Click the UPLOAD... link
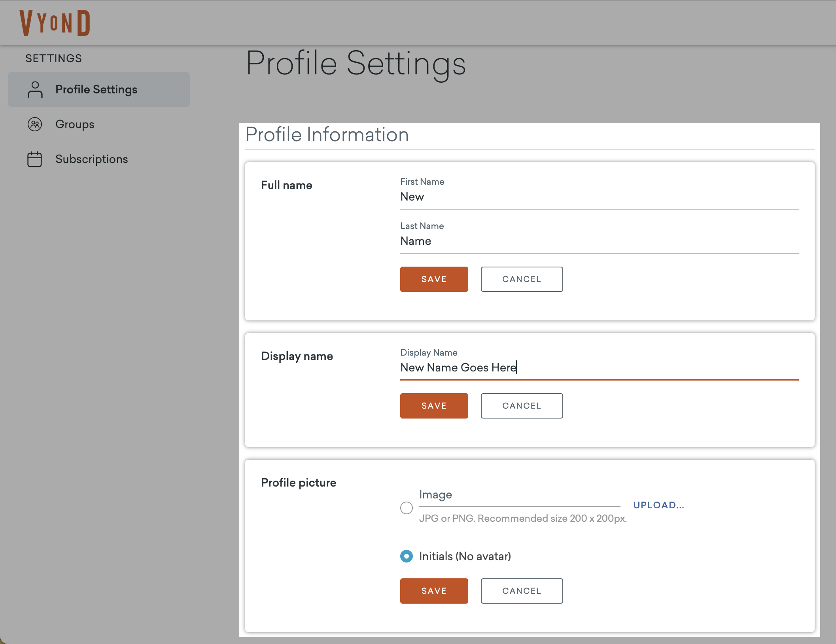 pos(658,505)
